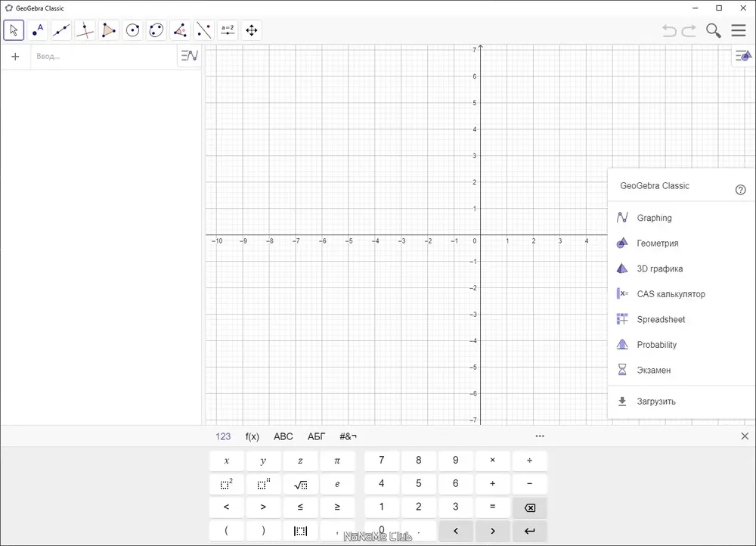The image size is (756, 546).
Task: Tap the number 3 key
Action: 456,507
